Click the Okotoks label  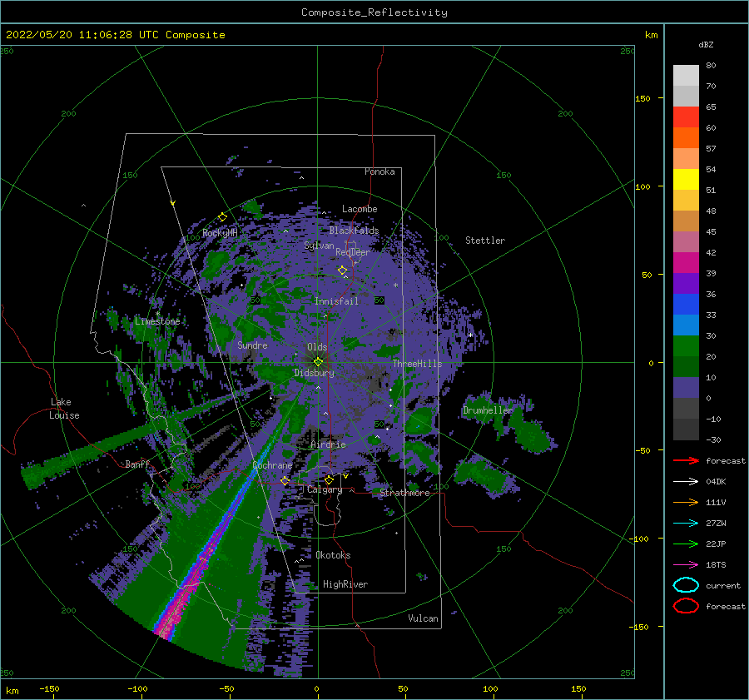coord(333,555)
